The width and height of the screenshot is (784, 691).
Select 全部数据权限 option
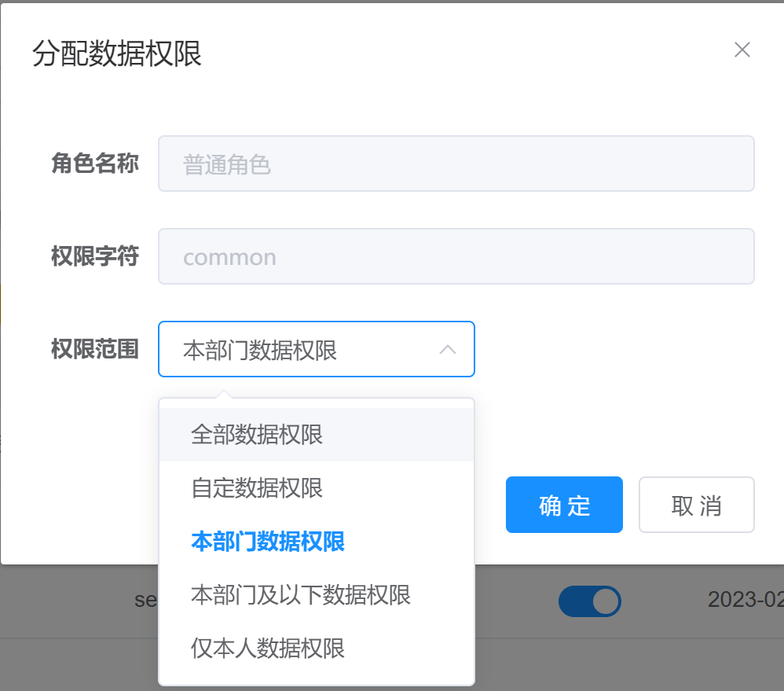tap(316, 434)
